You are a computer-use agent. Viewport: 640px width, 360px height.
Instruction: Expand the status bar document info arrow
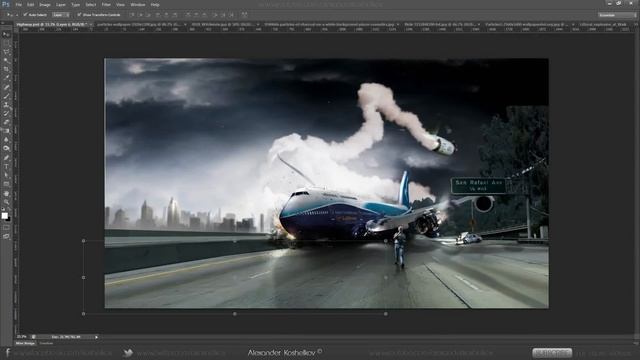(96, 337)
